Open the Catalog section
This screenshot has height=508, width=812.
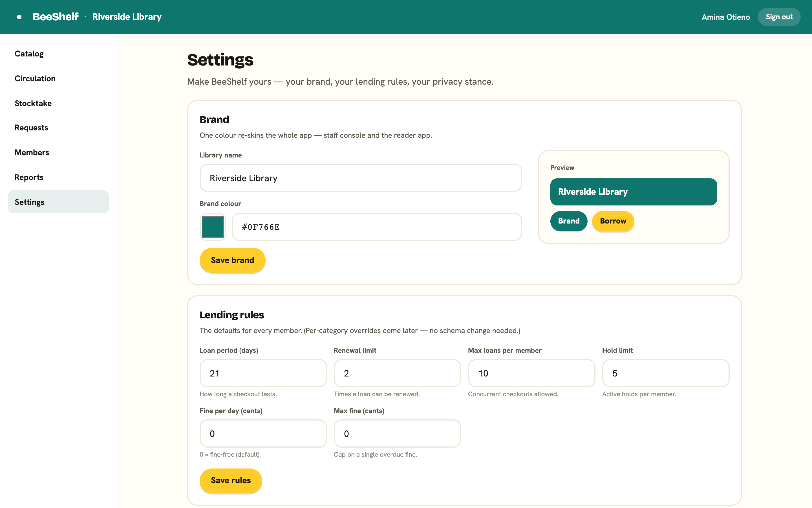[58, 54]
